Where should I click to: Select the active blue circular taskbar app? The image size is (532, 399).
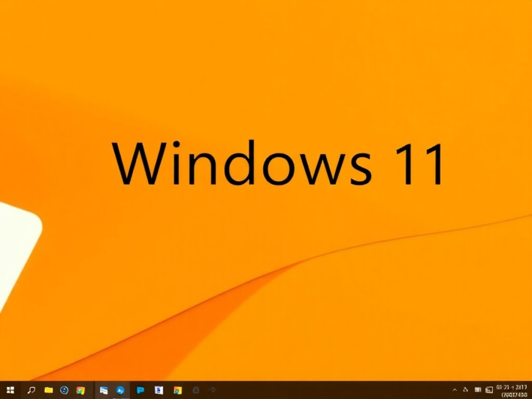[x=120, y=390]
